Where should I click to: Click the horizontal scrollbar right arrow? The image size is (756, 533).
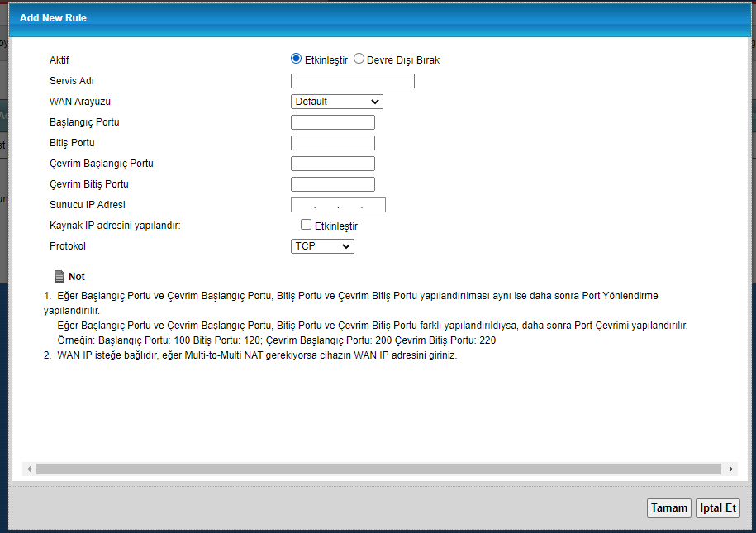point(731,469)
